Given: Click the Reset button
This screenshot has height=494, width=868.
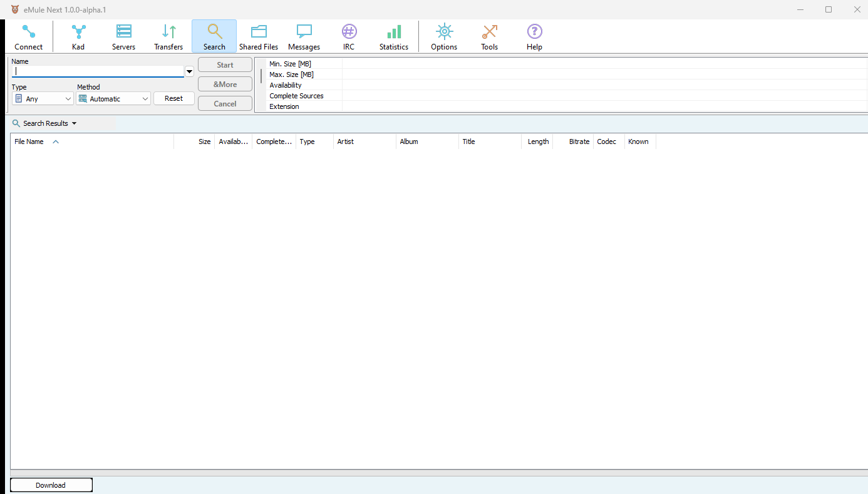Looking at the screenshot, I should (174, 98).
